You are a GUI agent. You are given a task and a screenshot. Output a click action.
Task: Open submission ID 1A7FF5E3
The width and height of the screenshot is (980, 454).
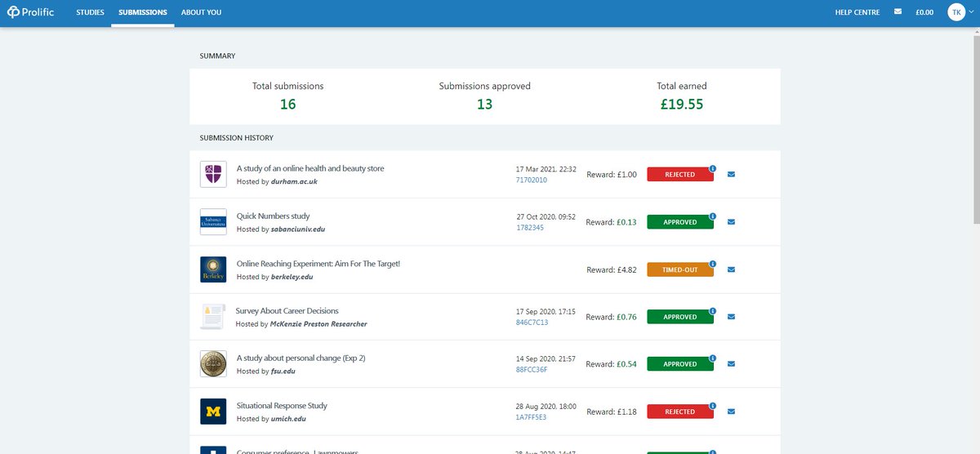pyautogui.click(x=532, y=417)
